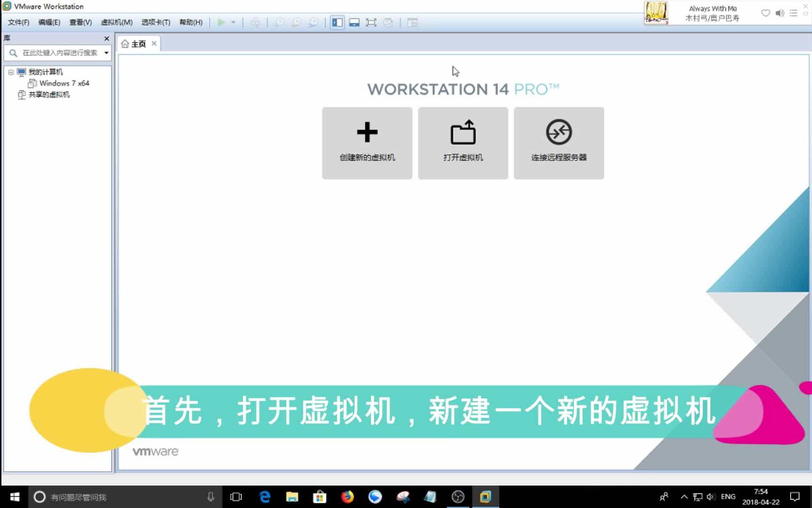Open the music widget playlist icon

click(x=794, y=13)
